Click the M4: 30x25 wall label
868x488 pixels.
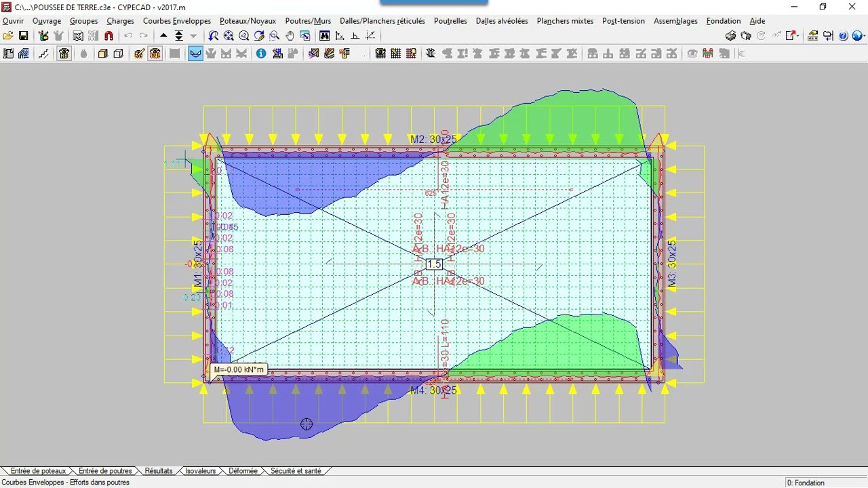(x=433, y=390)
